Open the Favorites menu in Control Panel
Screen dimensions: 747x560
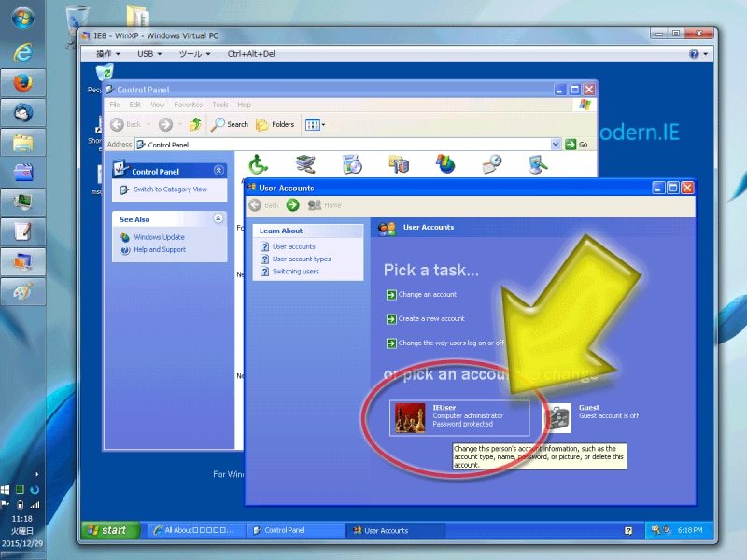coord(188,105)
